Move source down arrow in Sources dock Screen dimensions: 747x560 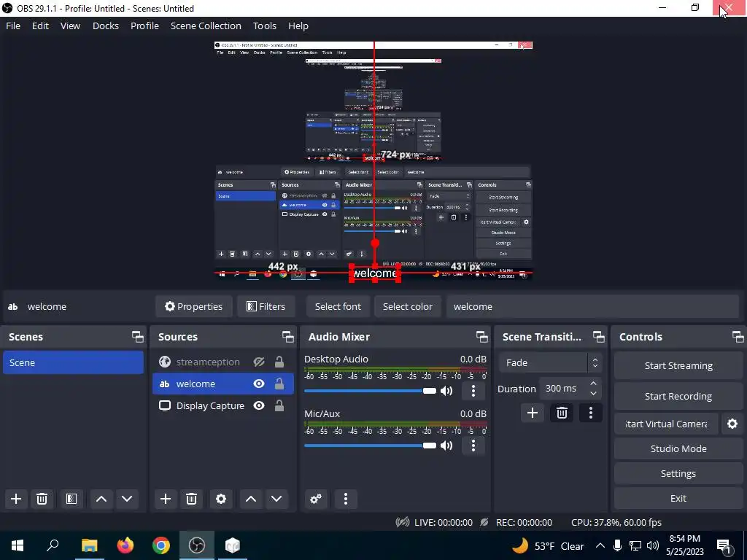[x=276, y=499]
